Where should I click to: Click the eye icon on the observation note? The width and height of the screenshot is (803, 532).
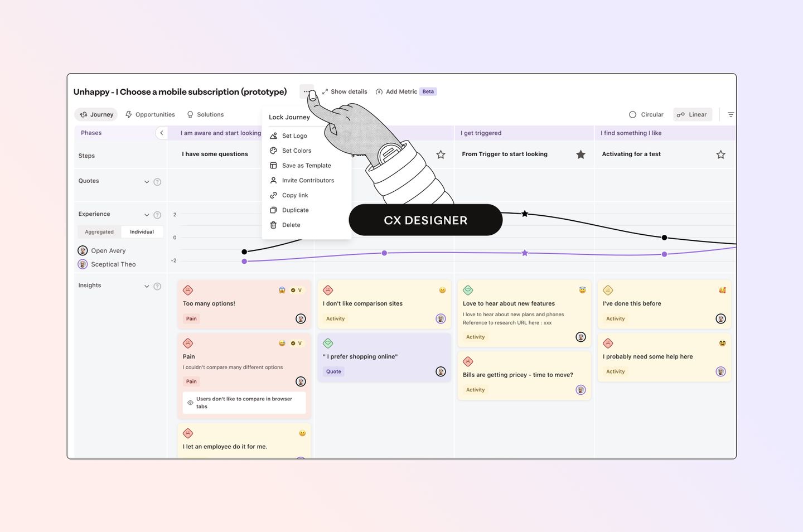[190, 402]
